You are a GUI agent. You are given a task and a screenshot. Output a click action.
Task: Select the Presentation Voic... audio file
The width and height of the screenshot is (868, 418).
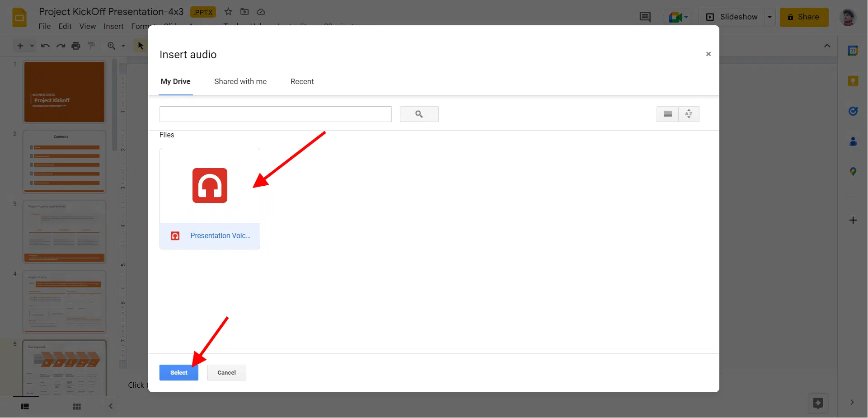[x=210, y=199]
